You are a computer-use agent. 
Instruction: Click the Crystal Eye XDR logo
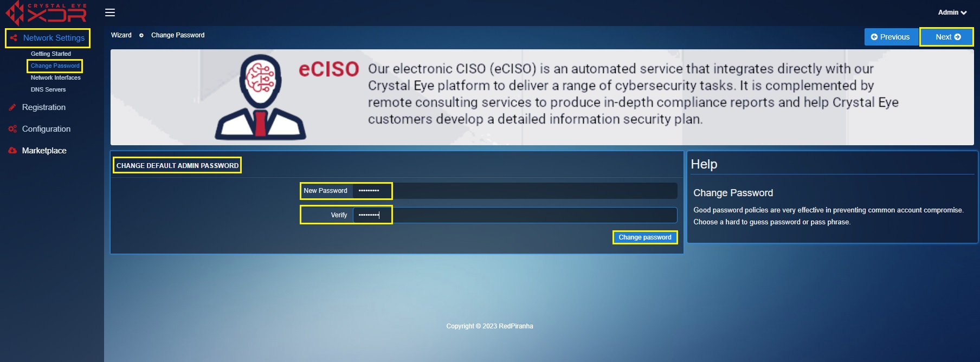(x=46, y=13)
